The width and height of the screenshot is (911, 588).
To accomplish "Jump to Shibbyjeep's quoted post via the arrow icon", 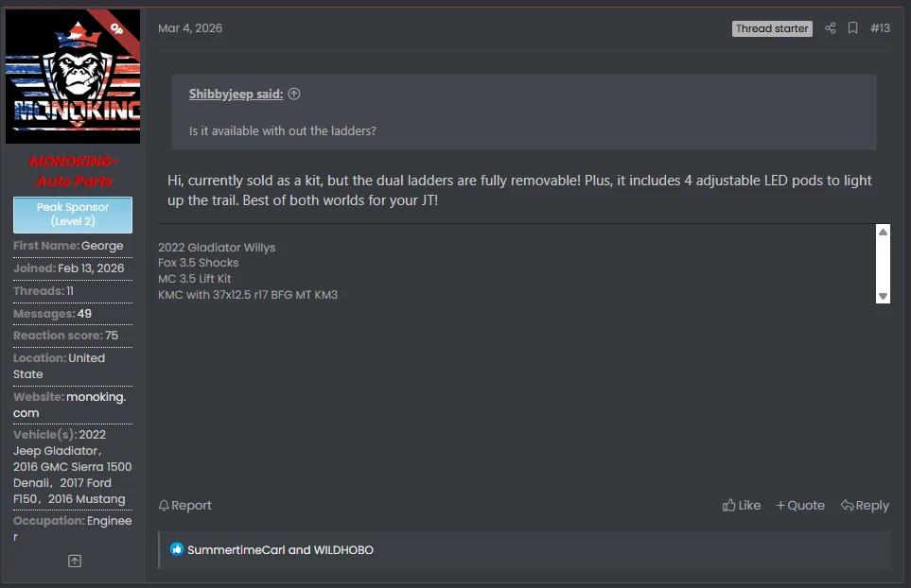I will click(294, 94).
